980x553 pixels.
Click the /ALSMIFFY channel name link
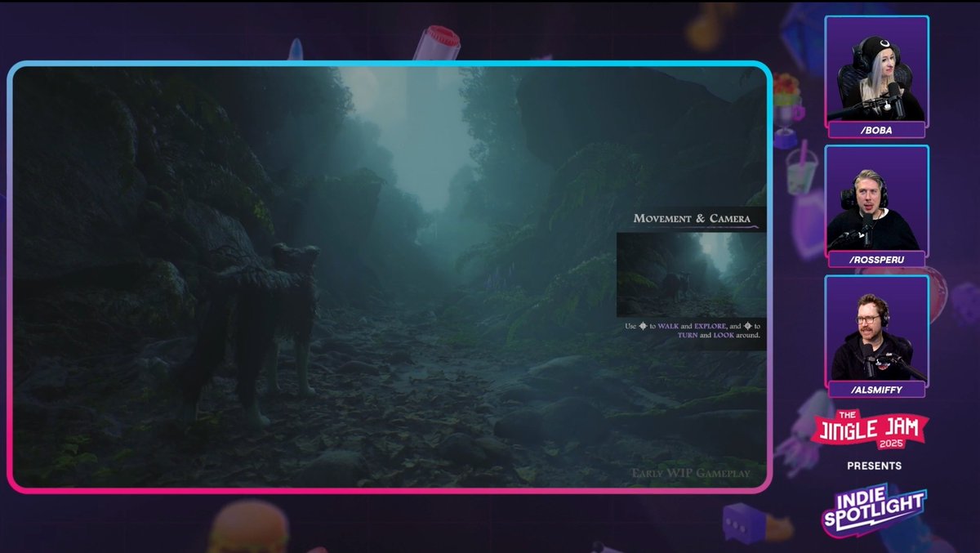pyautogui.click(x=878, y=390)
